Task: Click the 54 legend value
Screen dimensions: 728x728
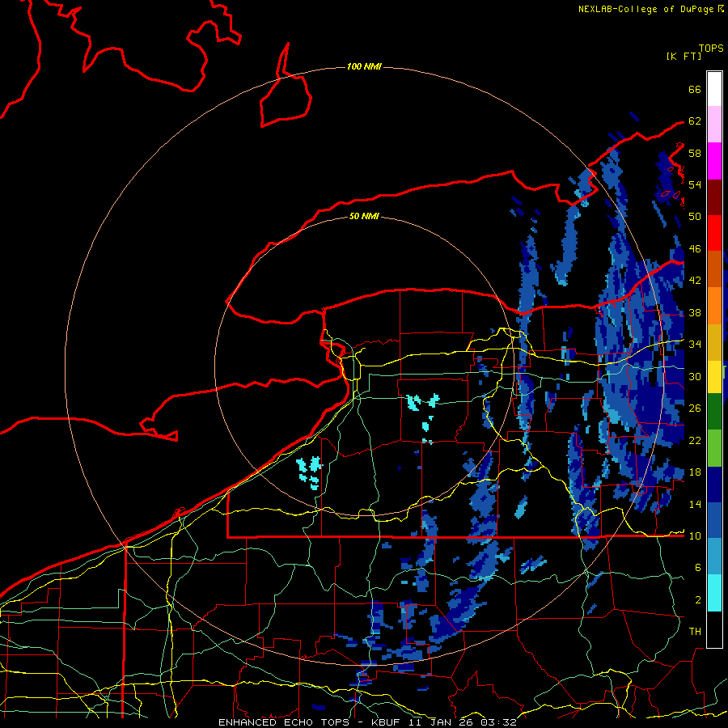Action: (695, 184)
